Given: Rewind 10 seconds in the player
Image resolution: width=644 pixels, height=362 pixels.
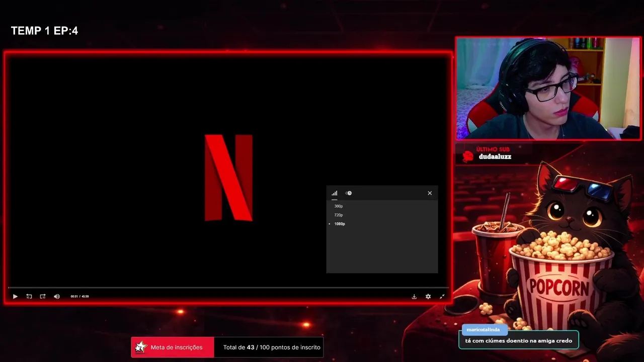Looking at the screenshot, I should [29, 297].
